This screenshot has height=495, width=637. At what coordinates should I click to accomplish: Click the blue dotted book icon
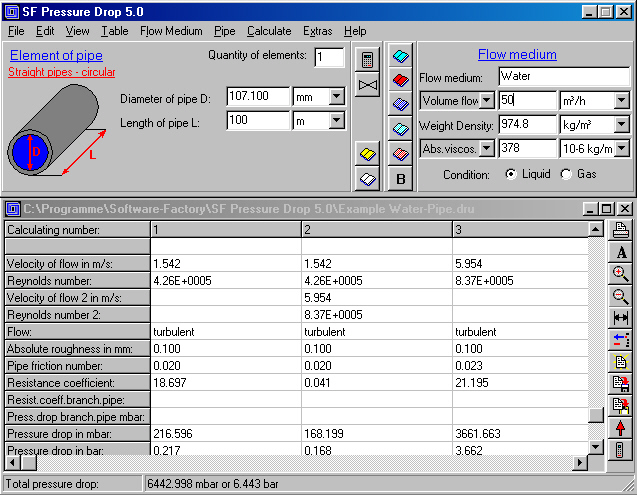pyautogui.click(x=401, y=104)
